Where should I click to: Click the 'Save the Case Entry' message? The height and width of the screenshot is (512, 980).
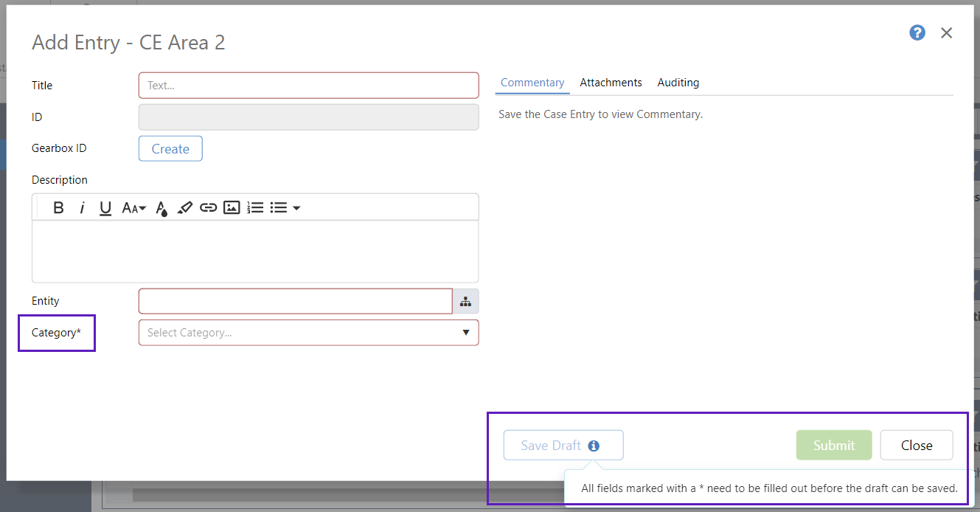[600, 114]
